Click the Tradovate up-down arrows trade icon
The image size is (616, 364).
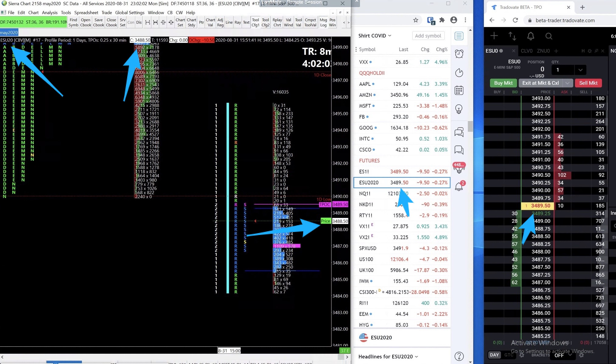coord(512,36)
